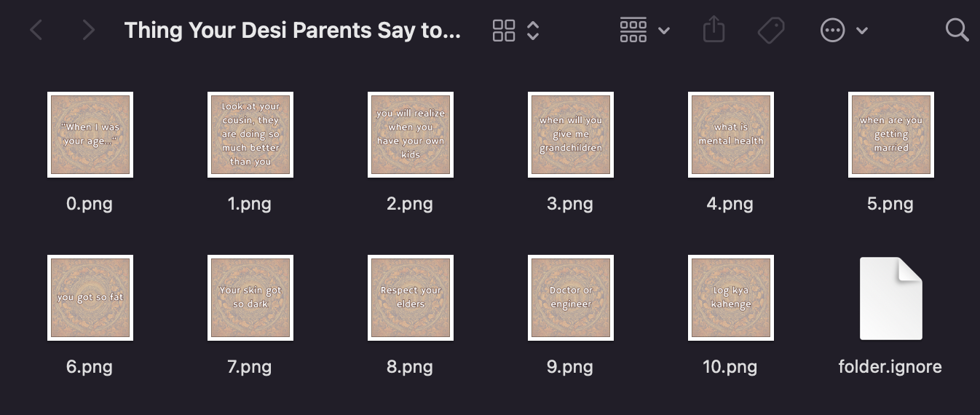Open the Share toolbar icon

[714, 29]
